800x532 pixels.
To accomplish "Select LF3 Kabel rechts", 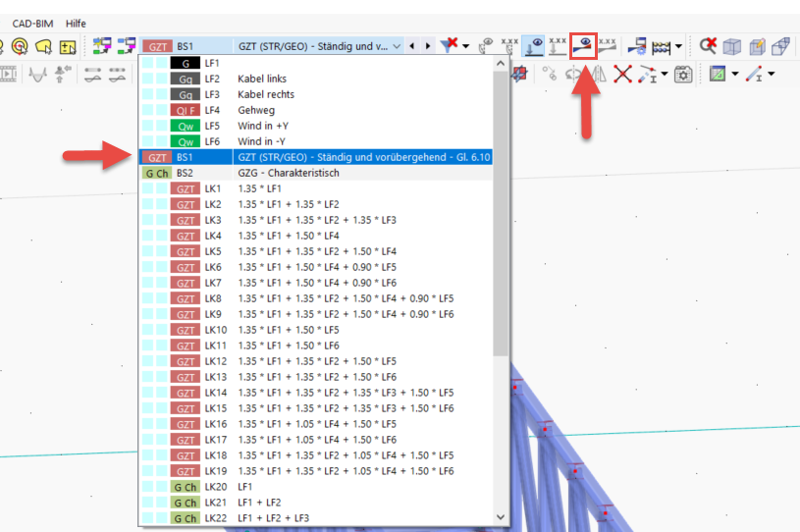I will (x=316, y=94).
